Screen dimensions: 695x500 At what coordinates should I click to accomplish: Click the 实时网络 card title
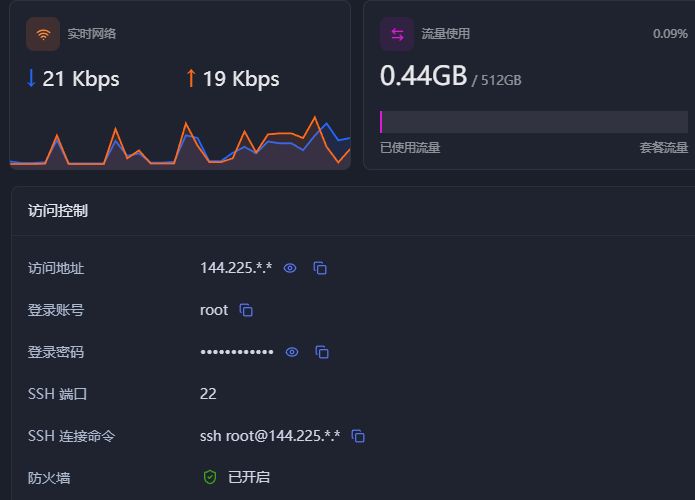(92, 34)
